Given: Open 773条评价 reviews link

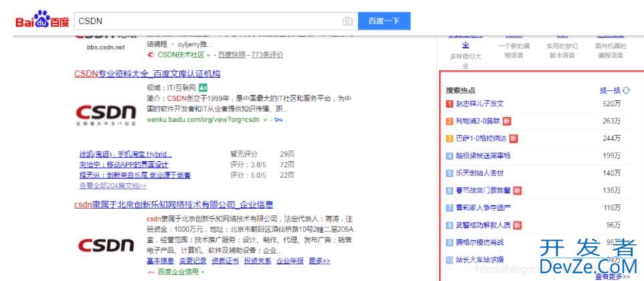Looking at the screenshot, I should (267, 55).
